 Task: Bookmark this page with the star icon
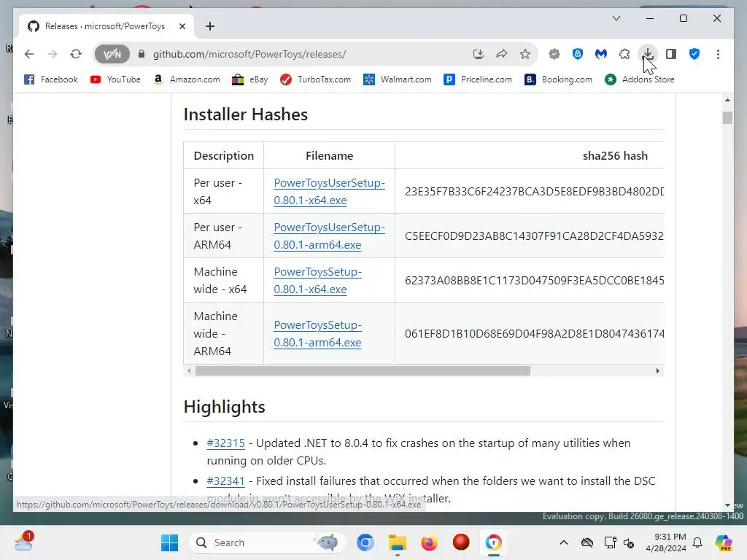point(525,54)
